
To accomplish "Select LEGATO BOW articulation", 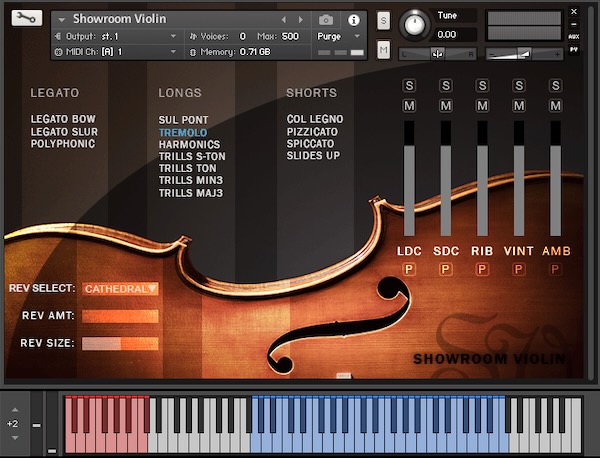I will point(63,119).
